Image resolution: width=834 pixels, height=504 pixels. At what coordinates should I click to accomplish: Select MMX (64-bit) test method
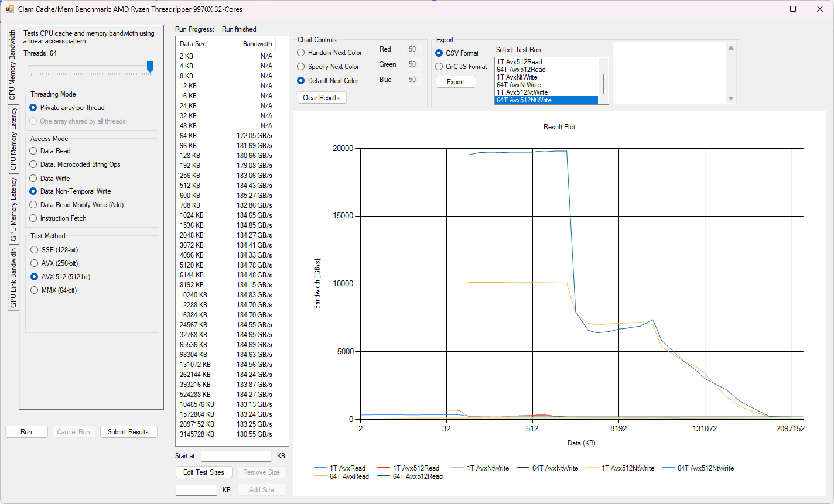53,290
